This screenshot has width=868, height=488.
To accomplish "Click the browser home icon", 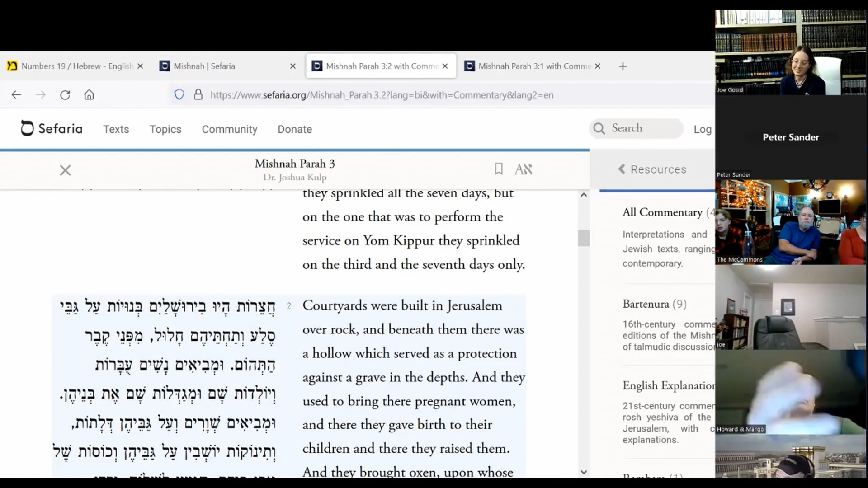I will (89, 95).
